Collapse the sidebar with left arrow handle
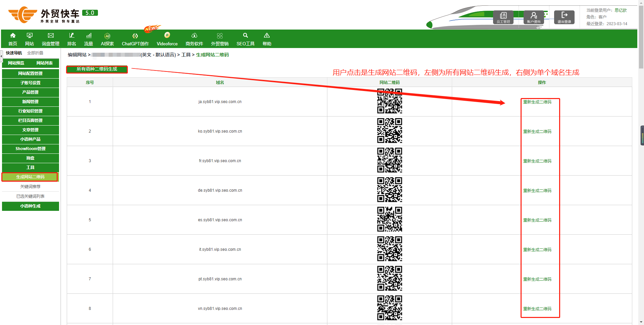The height and width of the screenshot is (325, 644). click(x=1, y=56)
